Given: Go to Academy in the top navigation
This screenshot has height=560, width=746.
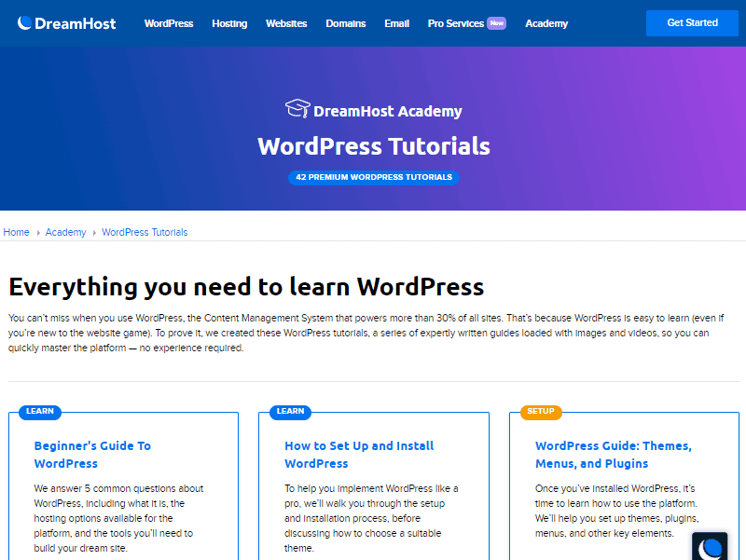Looking at the screenshot, I should 546,23.
